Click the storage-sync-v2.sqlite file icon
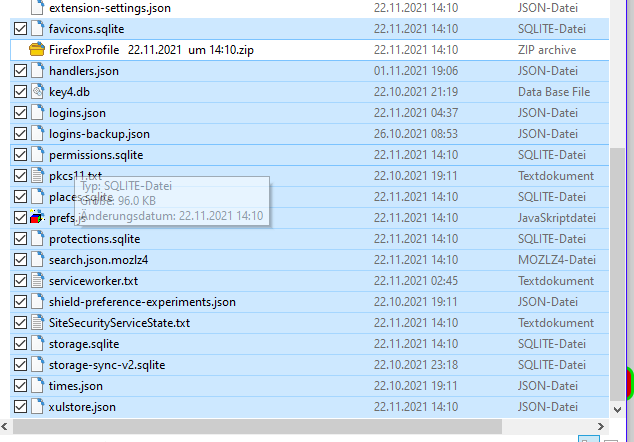The image size is (634, 442). 37,365
